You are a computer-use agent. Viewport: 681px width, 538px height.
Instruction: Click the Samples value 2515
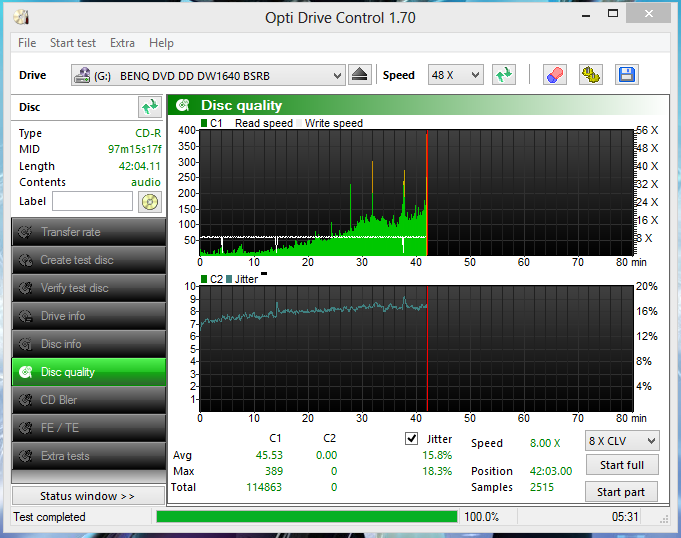[542, 487]
